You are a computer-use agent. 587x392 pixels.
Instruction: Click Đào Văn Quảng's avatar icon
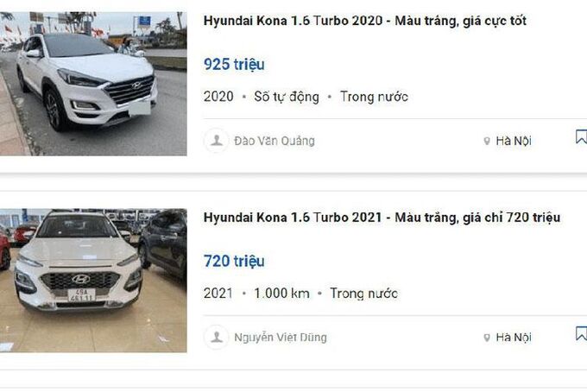click(x=217, y=141)
